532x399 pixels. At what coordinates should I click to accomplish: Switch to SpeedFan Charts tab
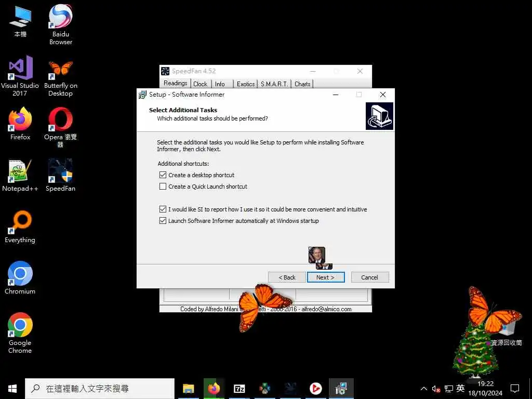[302, 84]
